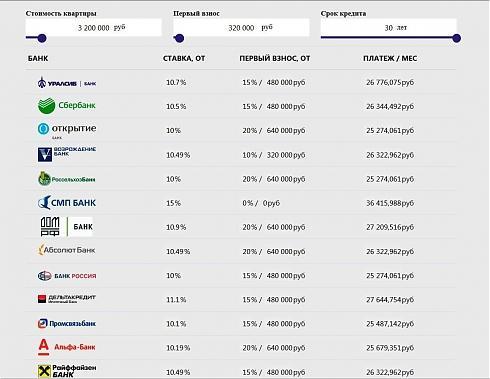
Task: Click the loan term slider handle
Action: (x=457, y=38)
